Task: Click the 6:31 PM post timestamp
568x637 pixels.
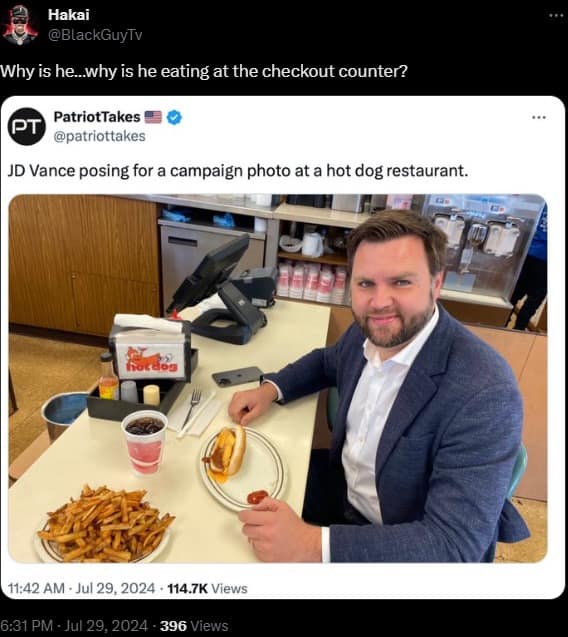Action: 26,626
